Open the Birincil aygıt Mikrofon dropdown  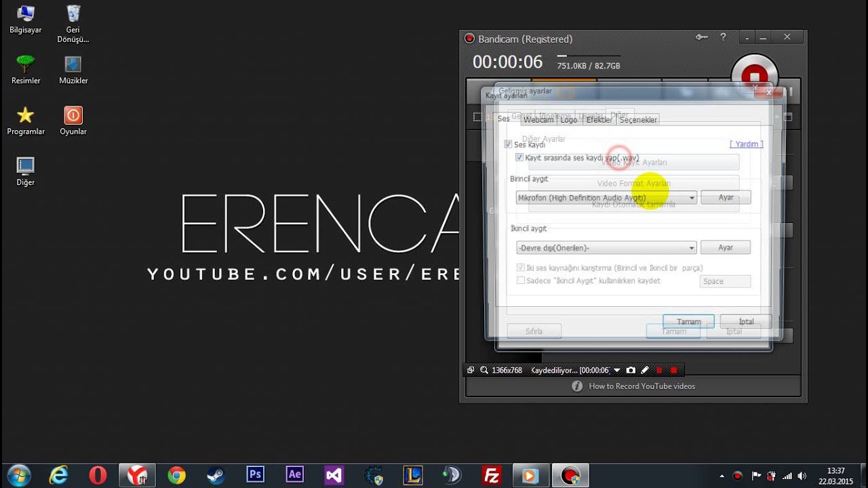click(x=606, y=198)
